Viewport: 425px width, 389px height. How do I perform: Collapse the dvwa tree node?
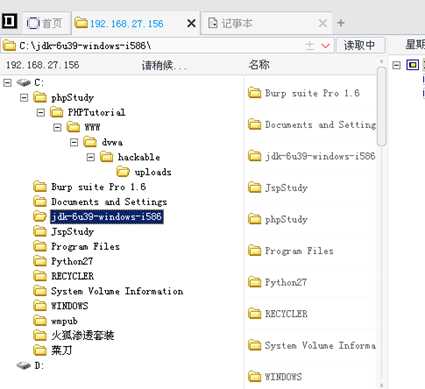click(74, 142)
